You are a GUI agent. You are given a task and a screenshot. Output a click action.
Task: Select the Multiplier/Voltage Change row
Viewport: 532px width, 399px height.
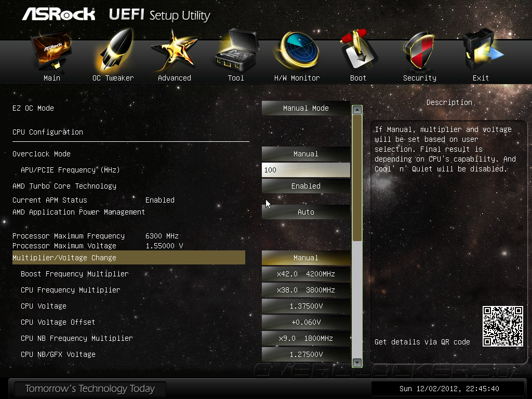129,258
